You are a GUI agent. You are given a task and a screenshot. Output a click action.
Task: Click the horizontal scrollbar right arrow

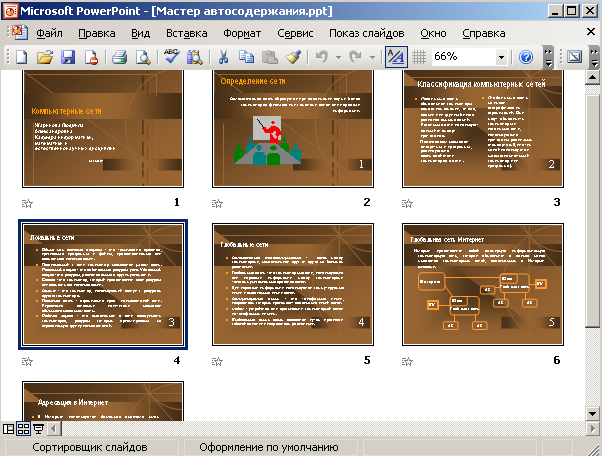point(592,429)
